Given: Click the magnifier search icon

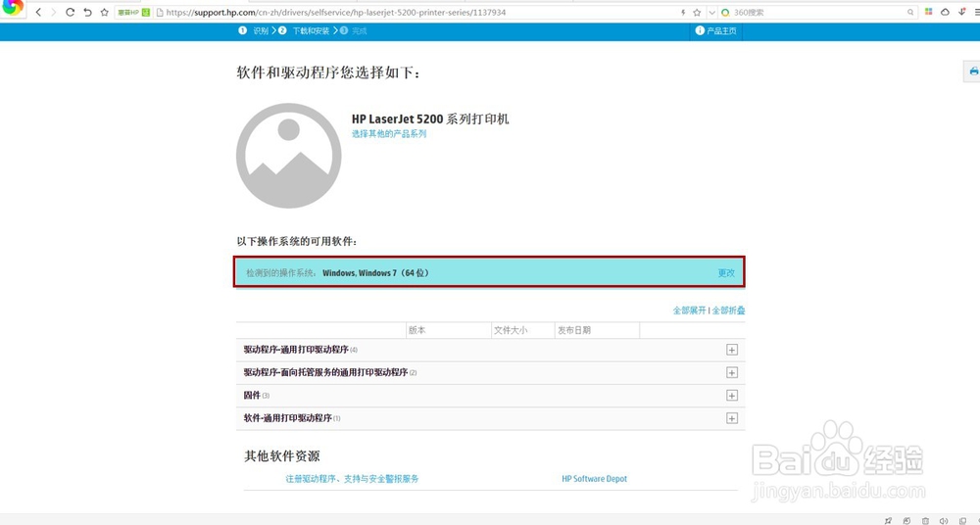Looking at the screenshot, I should coord(910,12).
